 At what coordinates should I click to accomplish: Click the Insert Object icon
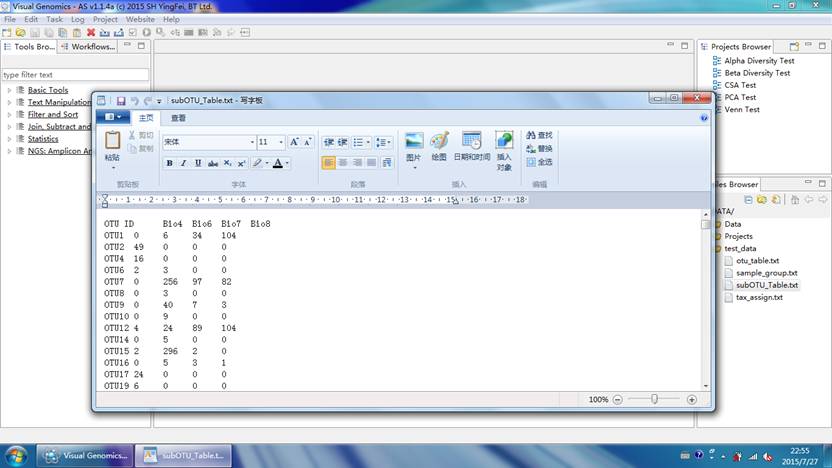(504, 141)
